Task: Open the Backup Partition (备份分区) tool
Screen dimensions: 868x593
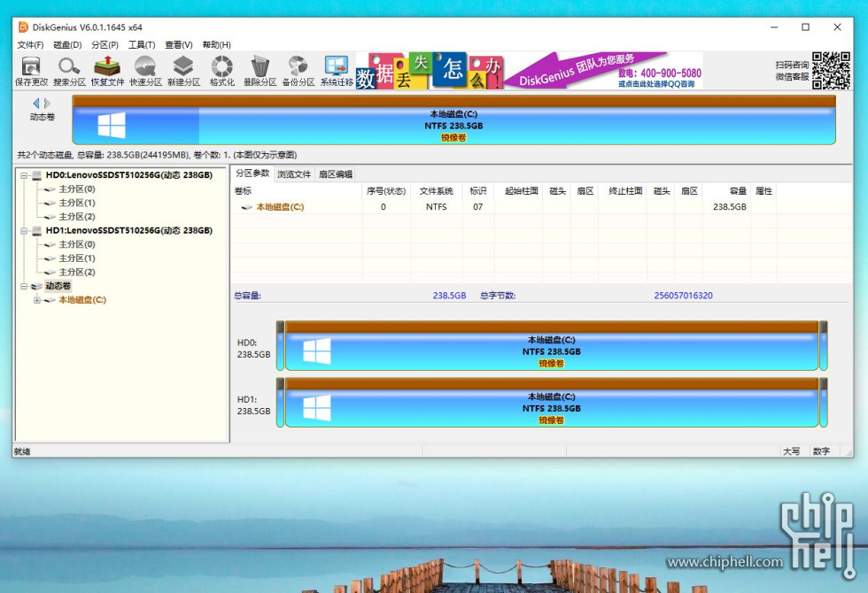Action: click(x=298, y=72)
